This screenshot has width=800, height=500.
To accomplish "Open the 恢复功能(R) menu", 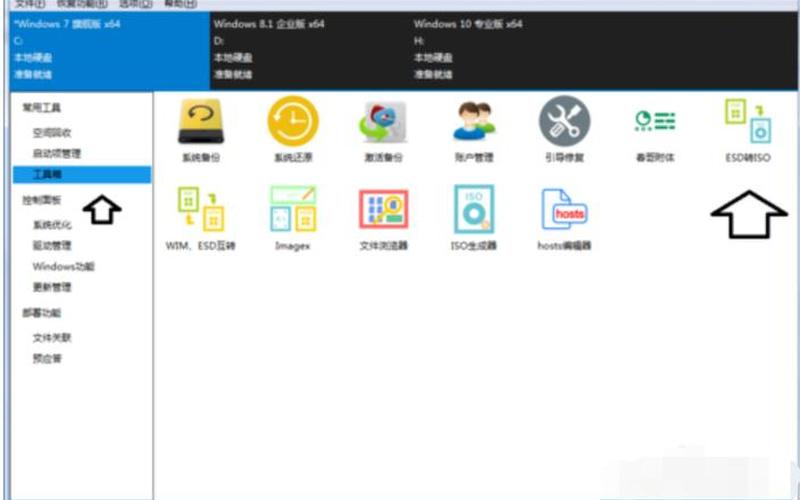I will pyautogui.click(x=82, y=4).
